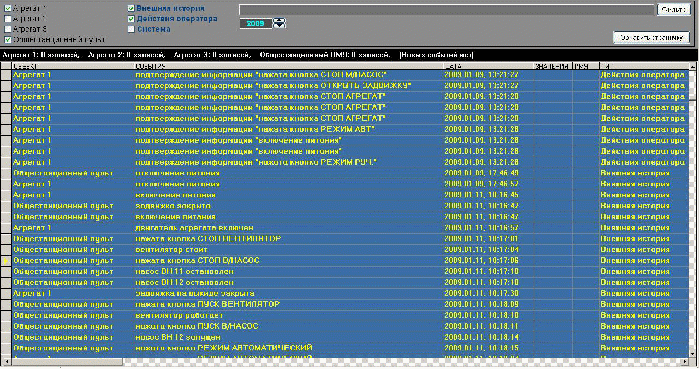This screenshot has height=369, width=700.
Task: Click the year stepper down arrow
Action: click(x=279, y=26)
